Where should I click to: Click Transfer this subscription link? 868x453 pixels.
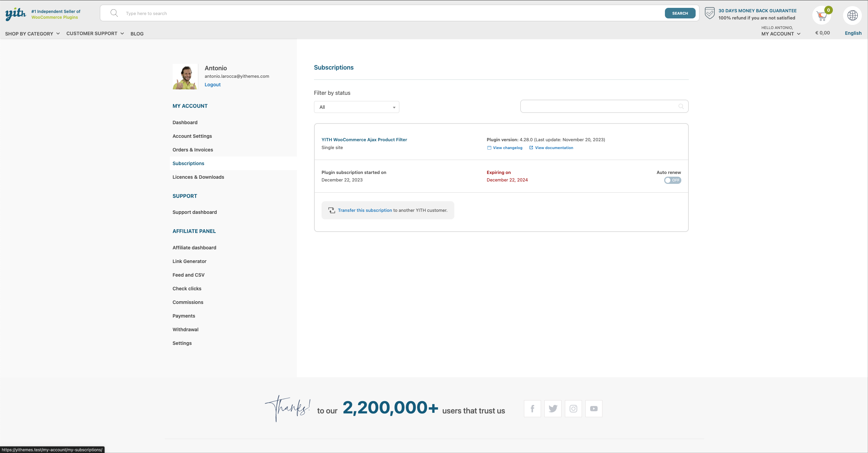point(365,210)
